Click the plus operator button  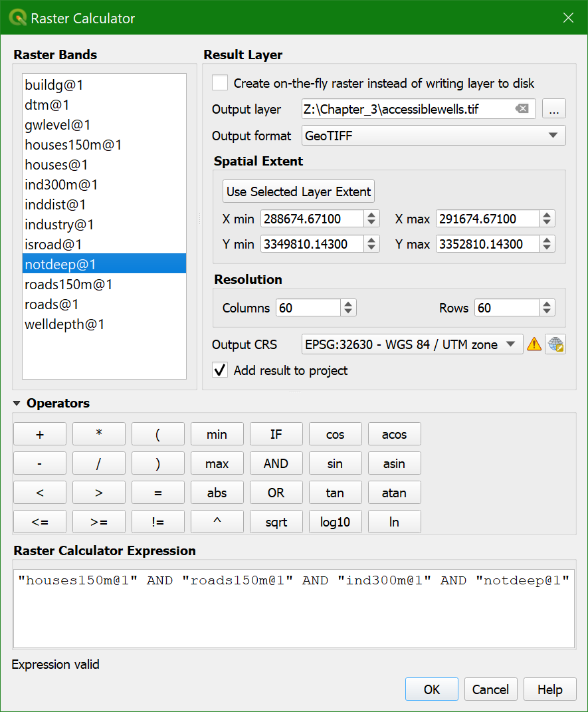click(x=40, y=434)
